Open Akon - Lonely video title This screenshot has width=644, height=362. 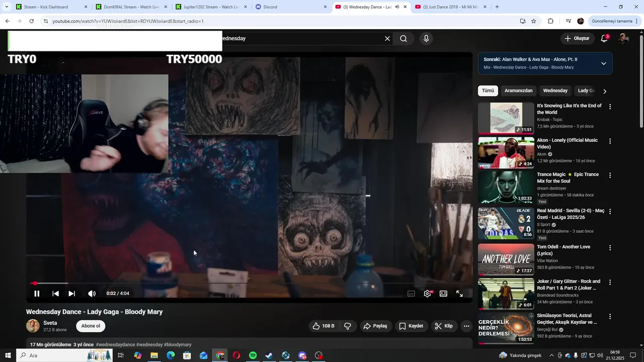(567, 143)
